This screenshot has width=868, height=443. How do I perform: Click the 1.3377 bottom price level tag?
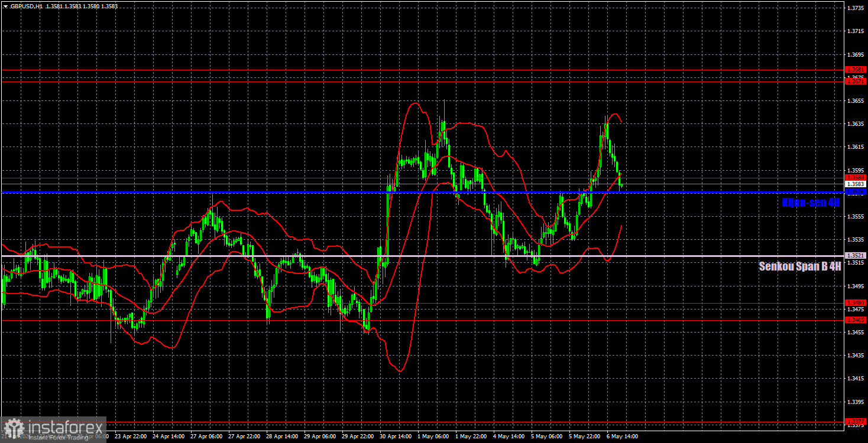pyautogui.click(x=856, y=422)
